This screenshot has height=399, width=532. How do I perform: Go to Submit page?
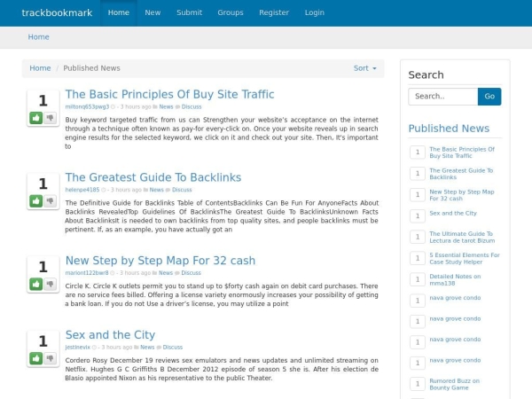190,12
